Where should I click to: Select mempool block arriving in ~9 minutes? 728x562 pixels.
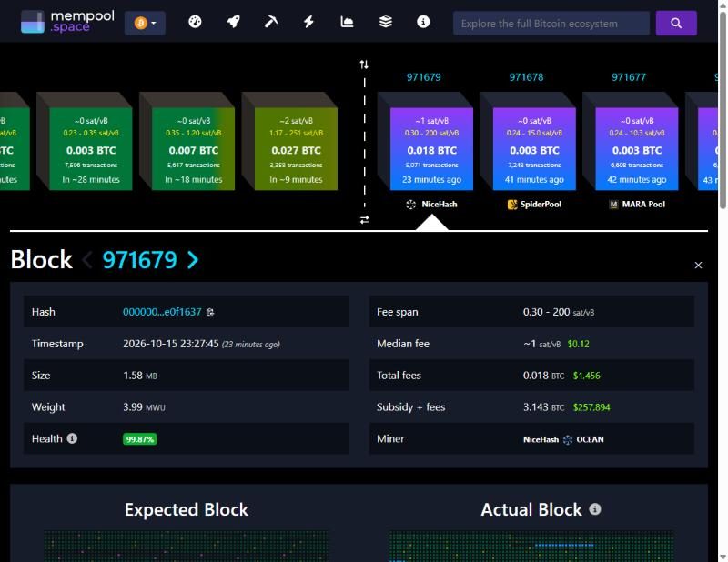click(x=297, y=149)
